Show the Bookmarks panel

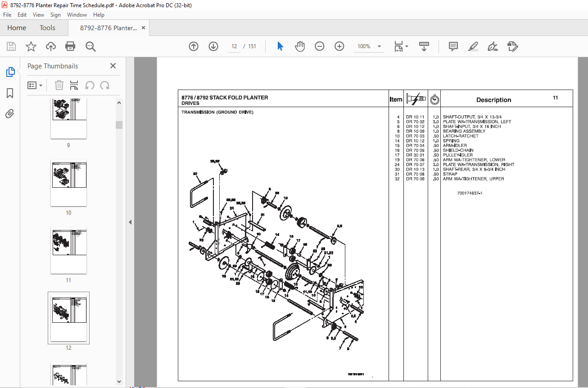(10, 93)
